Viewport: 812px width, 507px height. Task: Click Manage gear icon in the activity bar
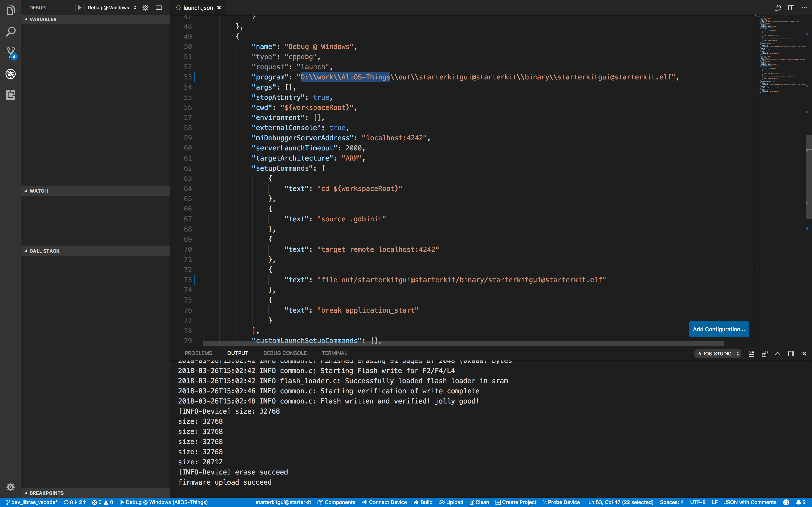(10, 487)
